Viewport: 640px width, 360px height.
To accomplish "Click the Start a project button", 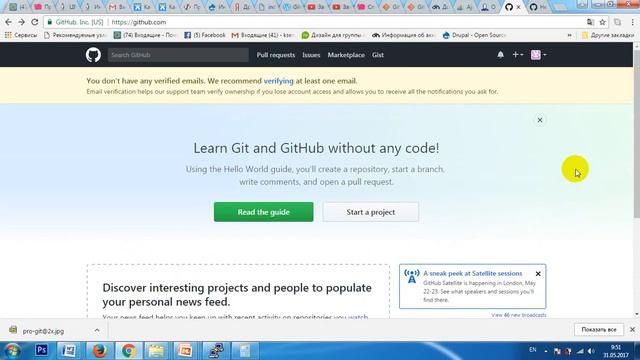I will point(371,212).
